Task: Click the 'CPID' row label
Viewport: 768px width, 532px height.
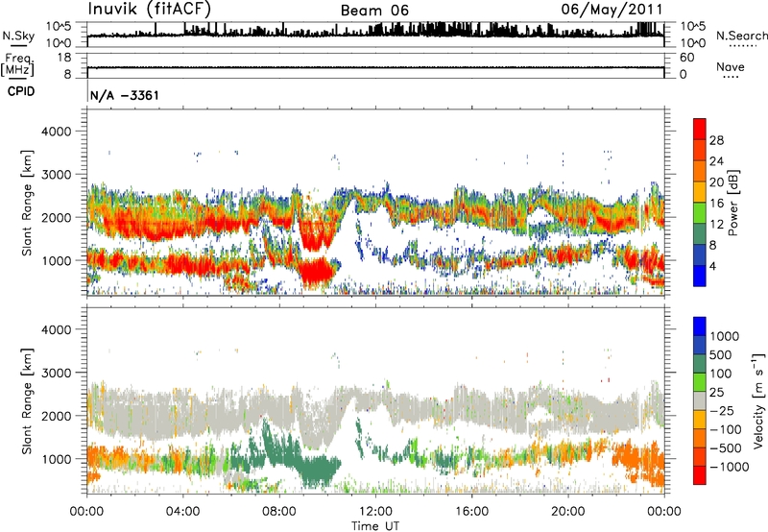Action: coord(21,91)
